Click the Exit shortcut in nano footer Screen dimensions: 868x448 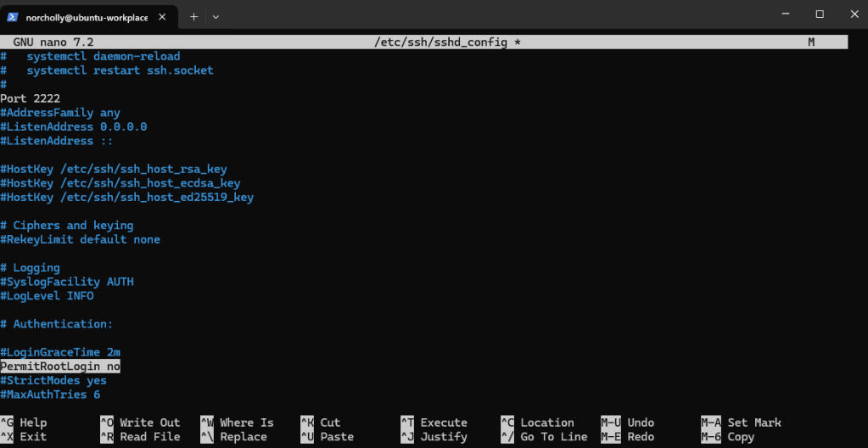(x=32, y=437)
